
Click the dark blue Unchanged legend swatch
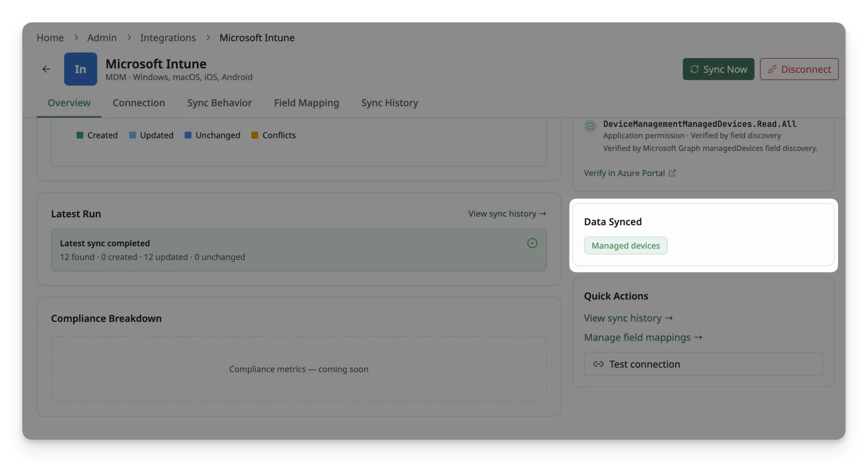click(x=188, y=135)
